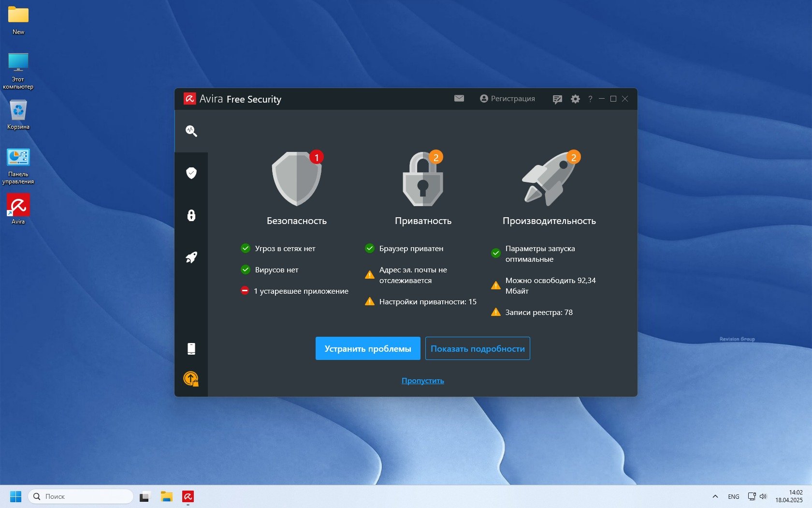The image size is (812, 508).
Task: Open volume control in system tray
Action: pyautogui.click(x=763, y=496)
